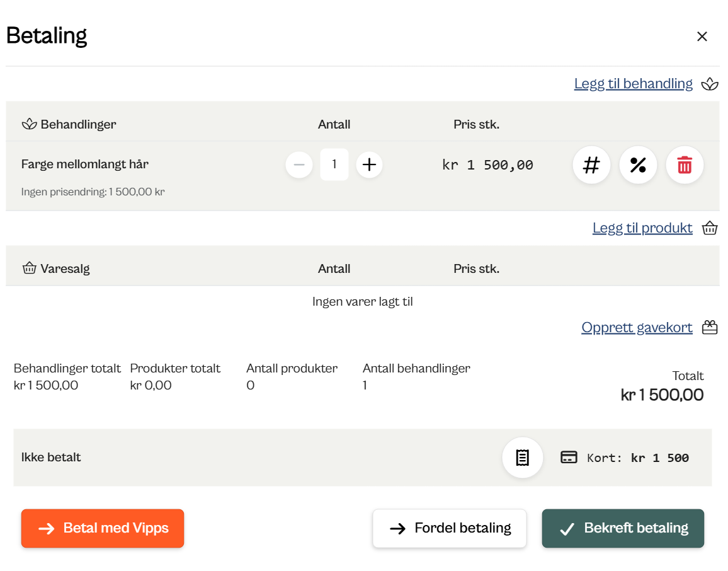Click the card icon next to Kort
728x571 pixels.
point(569,458)
